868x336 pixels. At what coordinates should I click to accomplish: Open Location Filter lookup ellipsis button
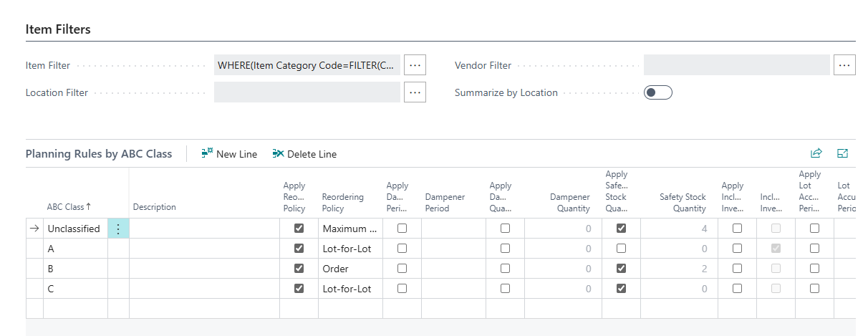[x=415, y=92]
